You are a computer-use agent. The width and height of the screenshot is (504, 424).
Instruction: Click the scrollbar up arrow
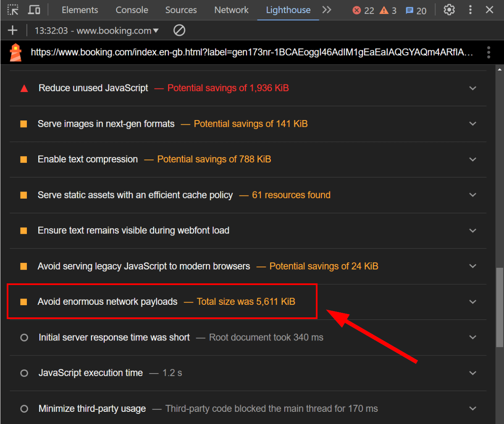[x=499, y=69]
